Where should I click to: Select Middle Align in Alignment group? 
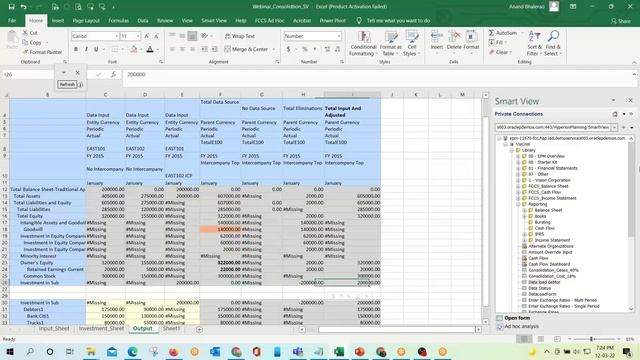pyautogui.click(x=182, y=36)
